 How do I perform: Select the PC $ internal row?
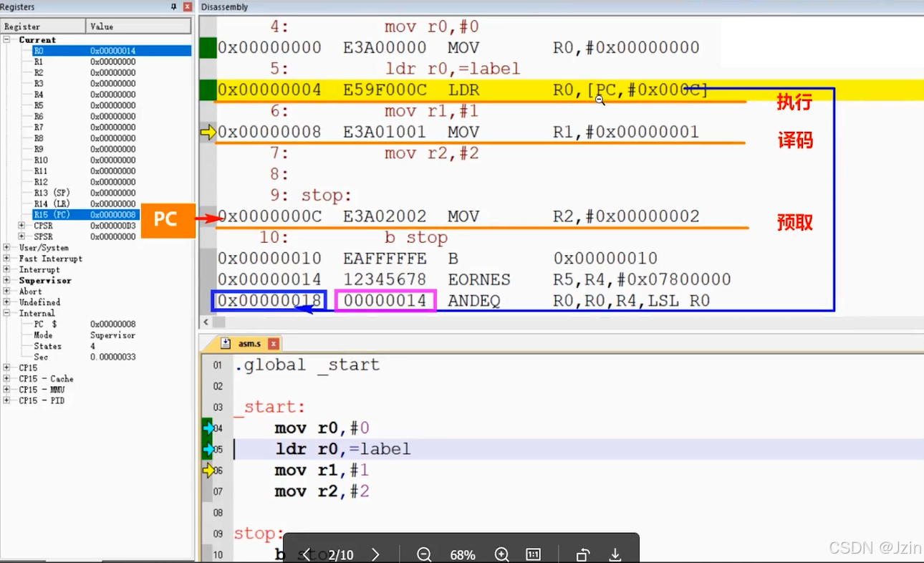coord(112,324)
